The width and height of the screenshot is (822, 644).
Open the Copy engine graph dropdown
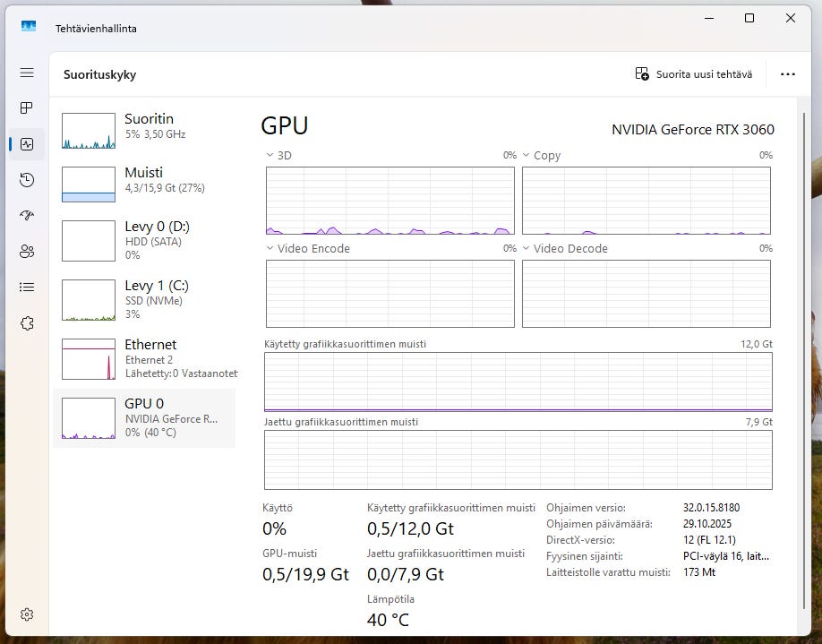pos(542,155)
